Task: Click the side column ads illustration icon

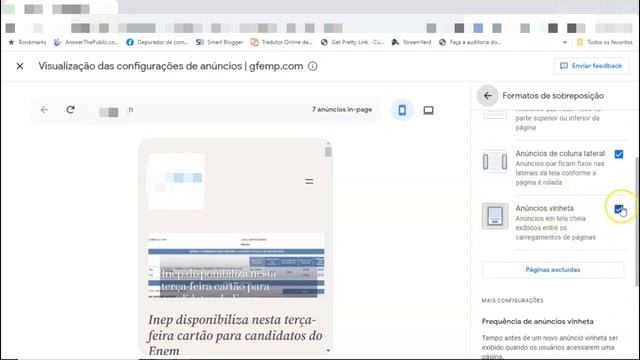Action: point(495,161)
